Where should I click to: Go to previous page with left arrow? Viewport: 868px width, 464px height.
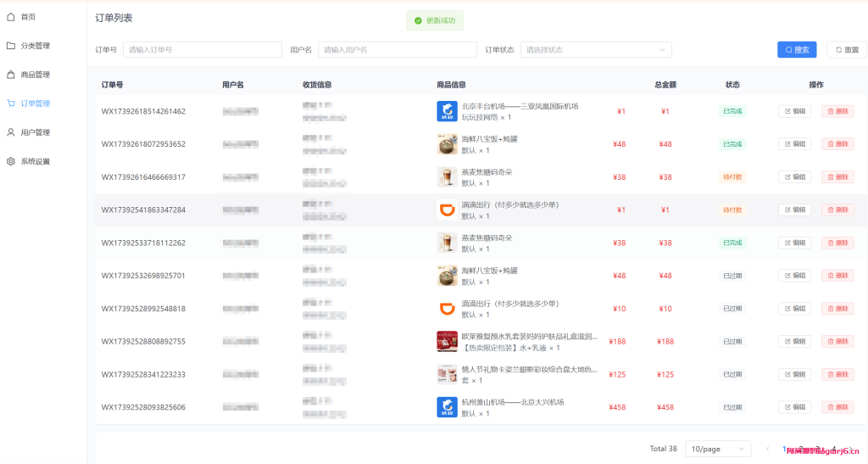point(767,449)
